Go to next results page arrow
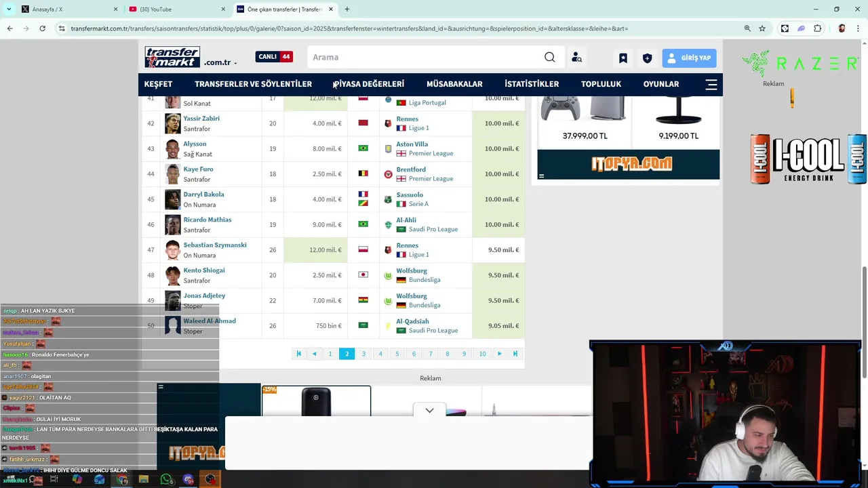This screenshot has height=488, width=868. [x=500, y=354]
